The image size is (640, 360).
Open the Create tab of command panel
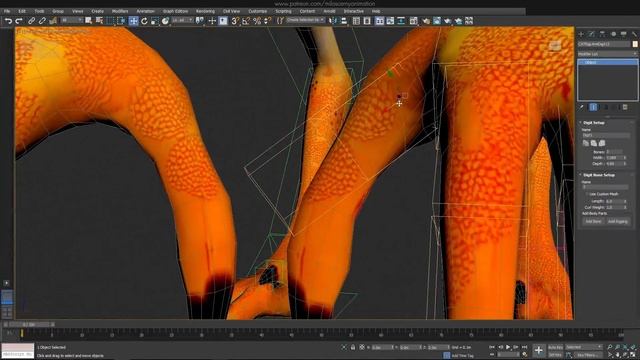pyautogui.click(x=581, y=34)
